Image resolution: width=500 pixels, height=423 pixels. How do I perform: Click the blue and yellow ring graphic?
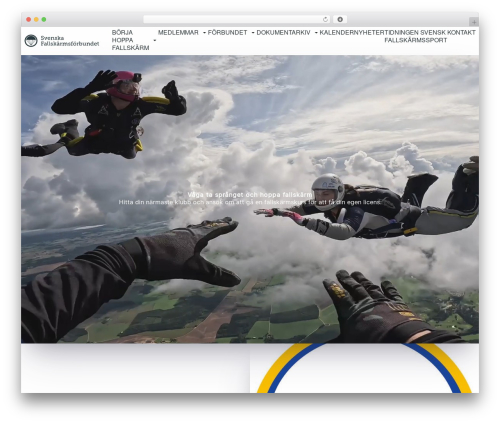tap(364, 368)
